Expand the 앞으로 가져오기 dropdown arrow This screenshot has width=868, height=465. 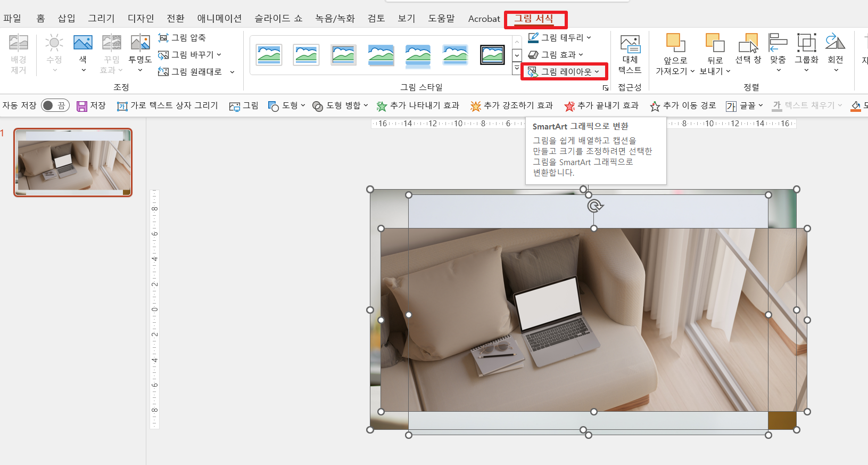(x=692, y=71)
